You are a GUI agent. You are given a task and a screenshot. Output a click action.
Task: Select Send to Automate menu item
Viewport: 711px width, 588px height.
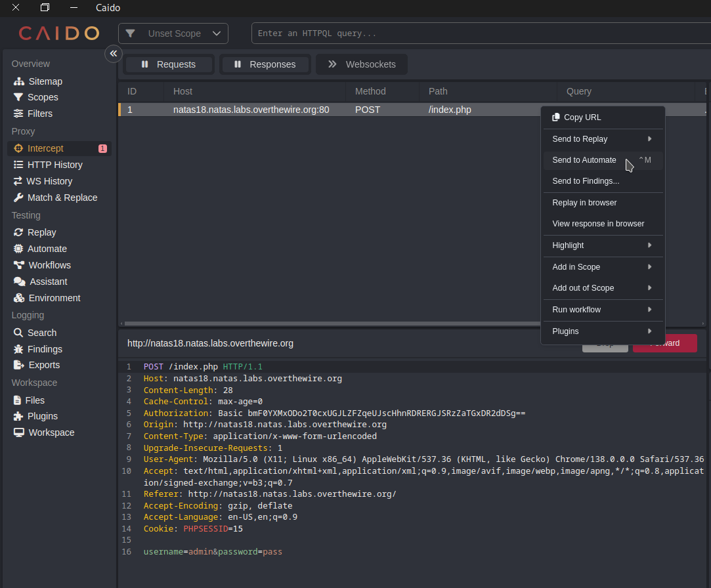click(x=584, y=160)
